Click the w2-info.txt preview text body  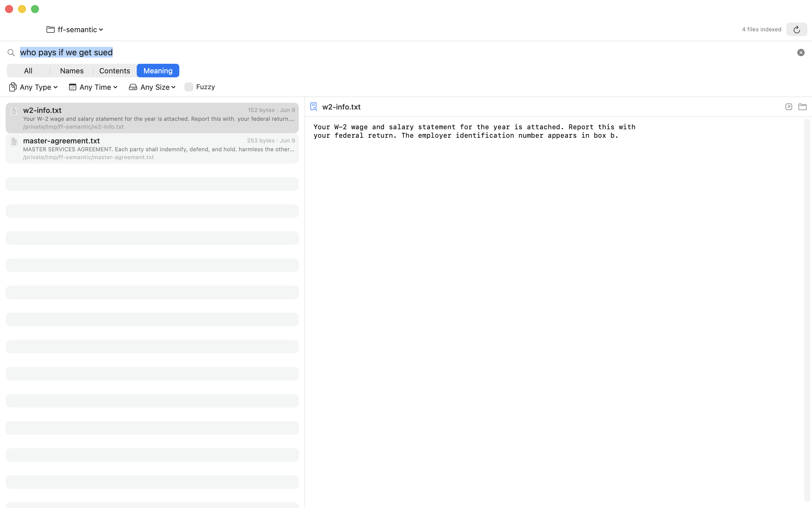[475, 131]
